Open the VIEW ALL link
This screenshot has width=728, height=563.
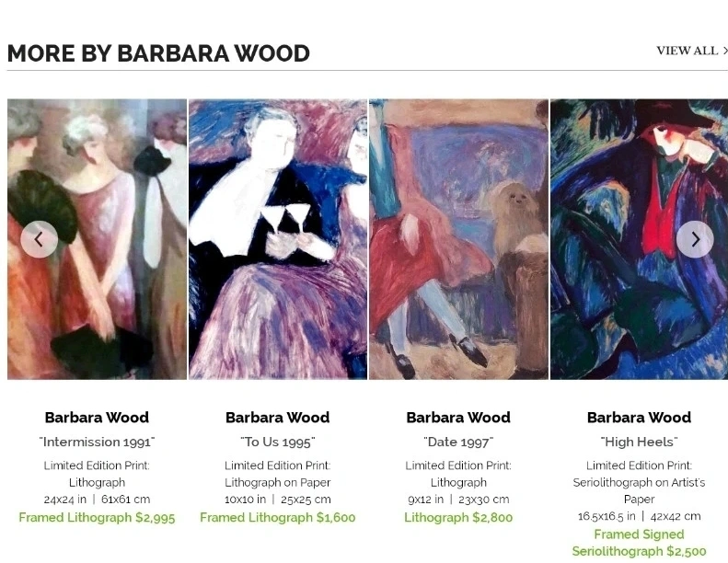692,51
